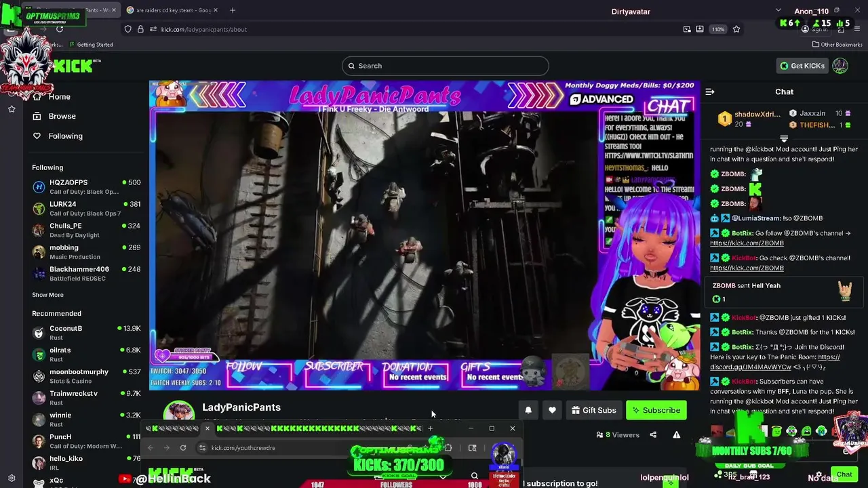Click the share icon next to viewers count
The height and width of the screenshot is (488, 868).
pos(653,435)
